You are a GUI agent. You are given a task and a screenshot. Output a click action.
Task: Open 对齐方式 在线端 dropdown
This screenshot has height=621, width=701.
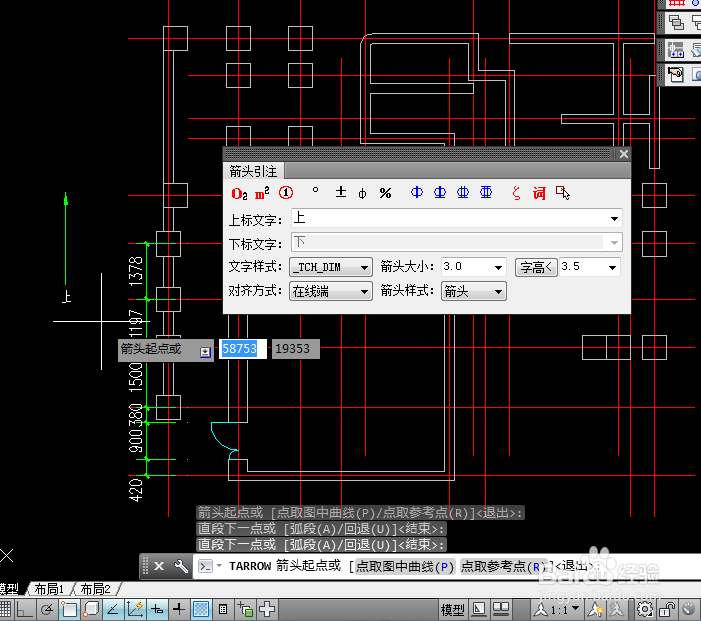click(x=331, y=291)
